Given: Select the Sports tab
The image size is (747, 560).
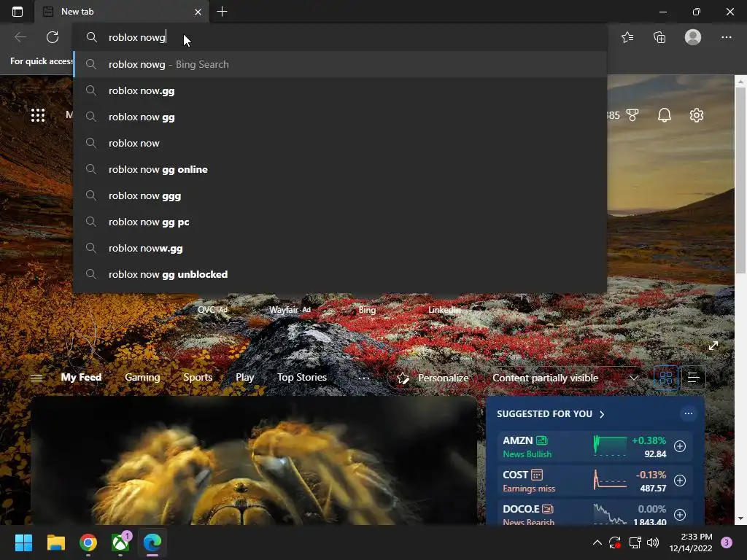Looking at the screenshot, I should 198,377.
